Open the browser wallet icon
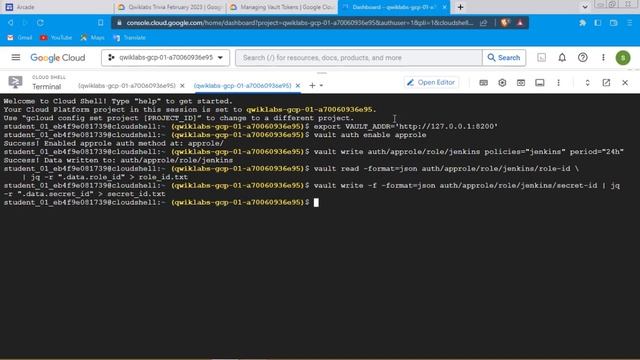Image resolution: width=640 pixels, height=360 pixels. click(613, 23)
